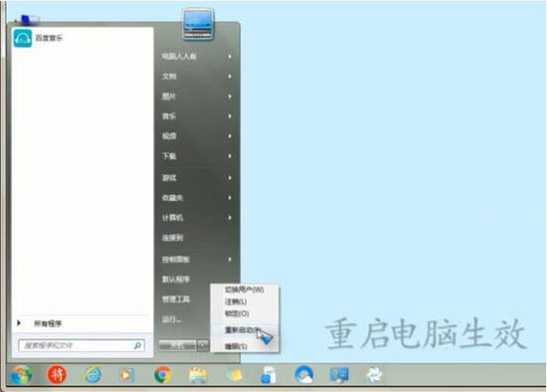Expand arrow next to 电脑人人有
The width and height of the screenshot is (547, 392).
pyautogui.click(x=230, y=56)
